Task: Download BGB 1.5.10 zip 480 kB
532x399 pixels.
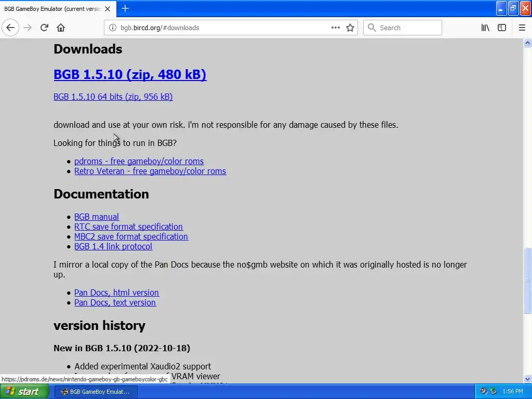Action: pyautogui.click(x=130, y=74)
